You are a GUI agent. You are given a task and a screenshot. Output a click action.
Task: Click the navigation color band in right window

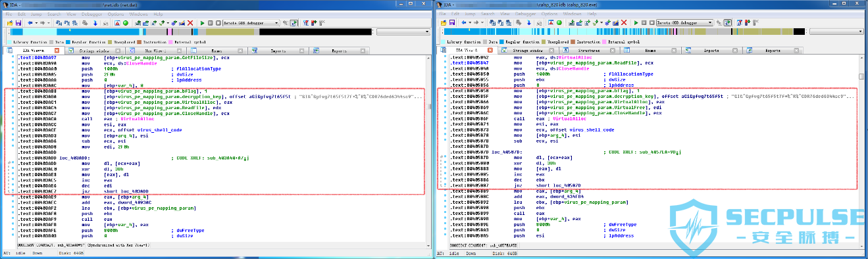(624, 32)
